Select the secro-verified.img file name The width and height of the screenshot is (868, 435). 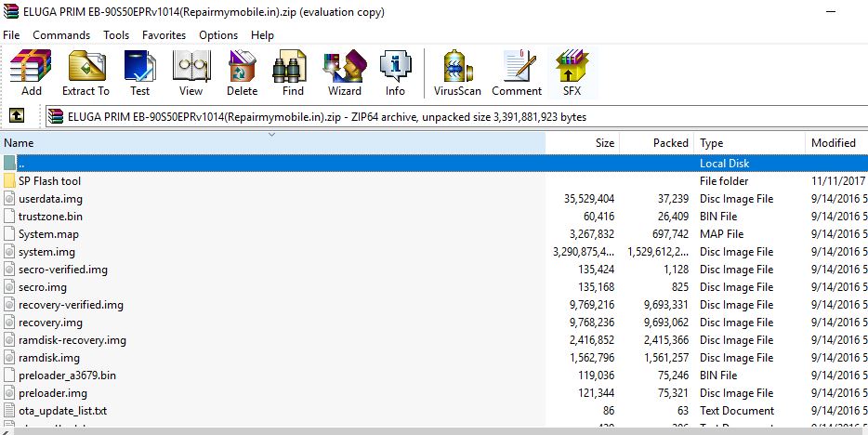(63, 270)
